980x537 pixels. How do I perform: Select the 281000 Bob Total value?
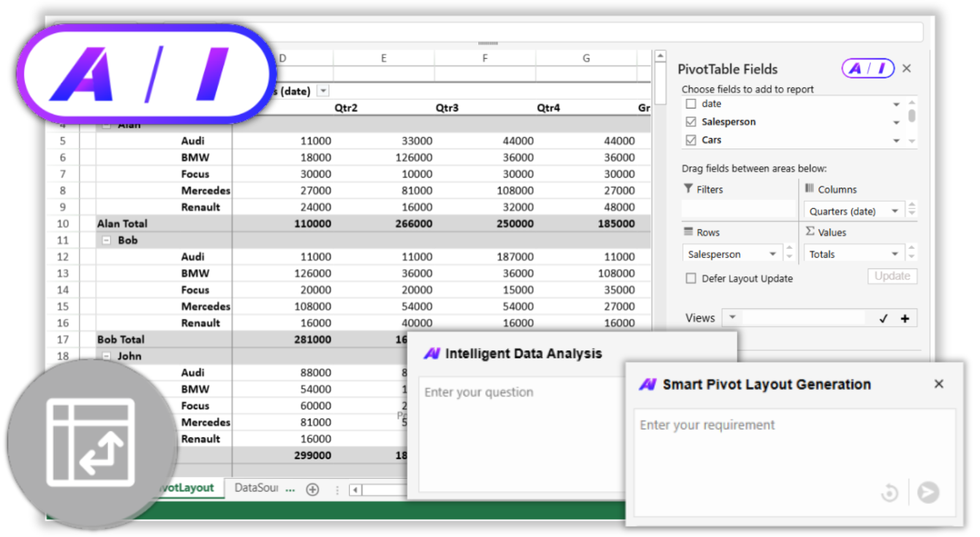tap(312, 340)
